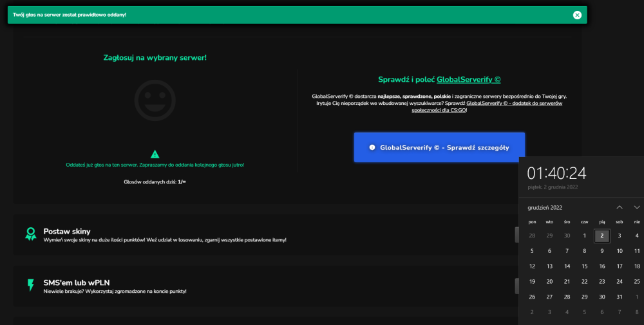Click the SMS'em lub wPLN heading

77,283
